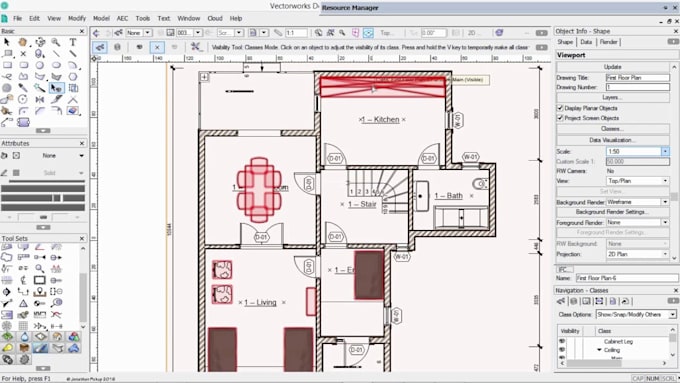Screen dimensions: 680x383
Task: Toggle the Visible eye mode button
Action: pos(140,47)
